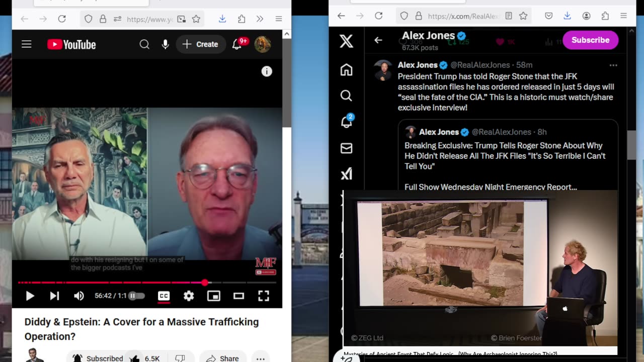Mute the YouTube video volume

[x=79, y=296]
